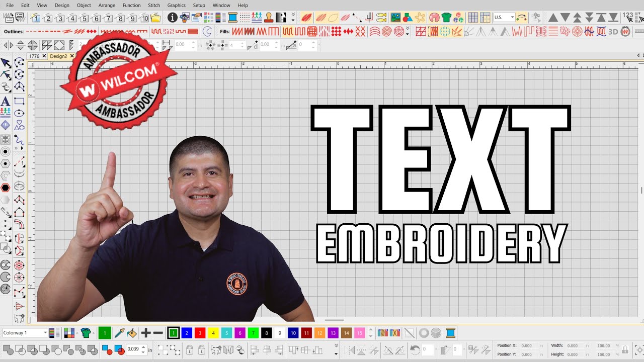Open the Stitch menu
The height and width of the screenshot is (362, 644).
pos(154,5)
